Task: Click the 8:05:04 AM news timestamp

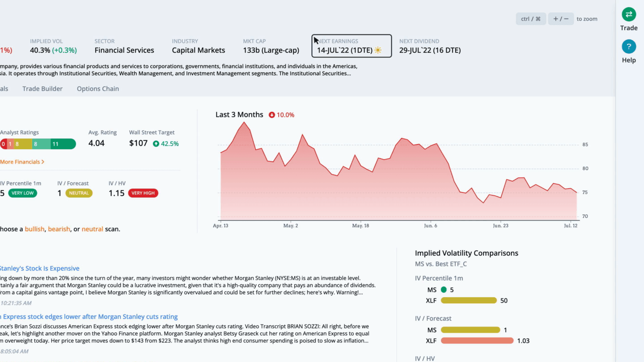Action: (x=14, y=351)
